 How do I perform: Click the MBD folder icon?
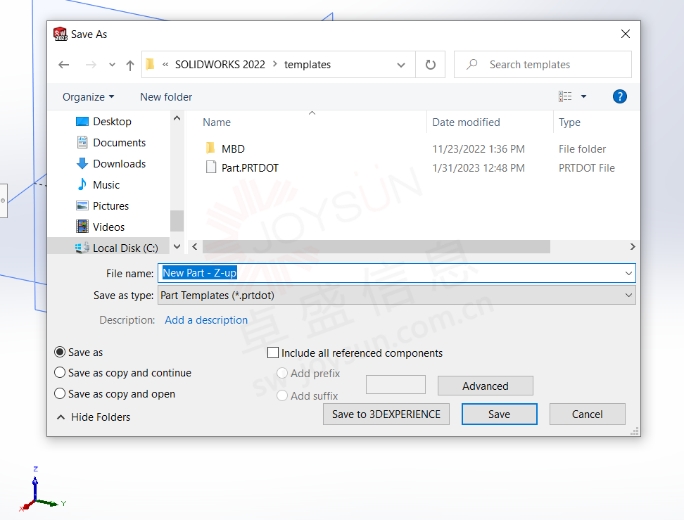pyautogui.click(x=210, y=148)
